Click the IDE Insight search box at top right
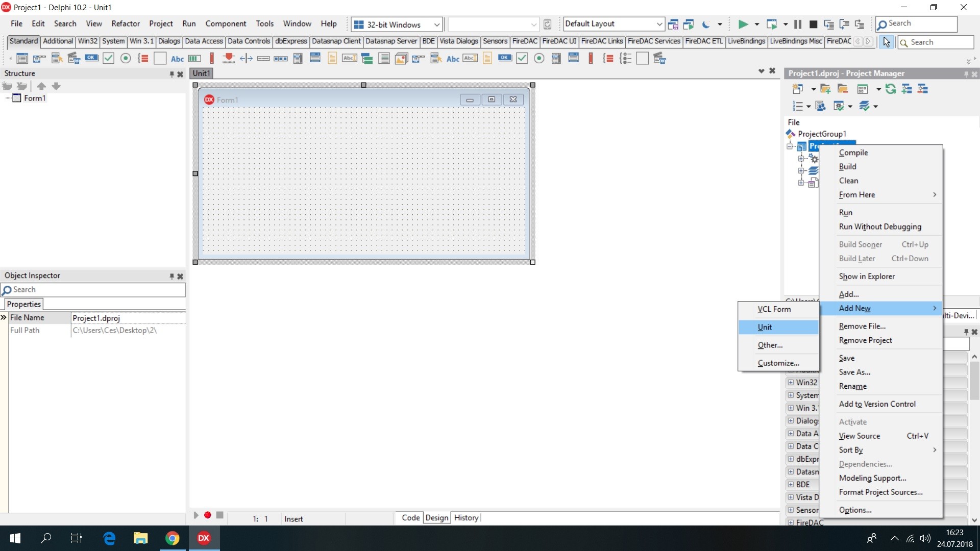The height and width of the screenshot is (551, 980). tap(916, 23)
